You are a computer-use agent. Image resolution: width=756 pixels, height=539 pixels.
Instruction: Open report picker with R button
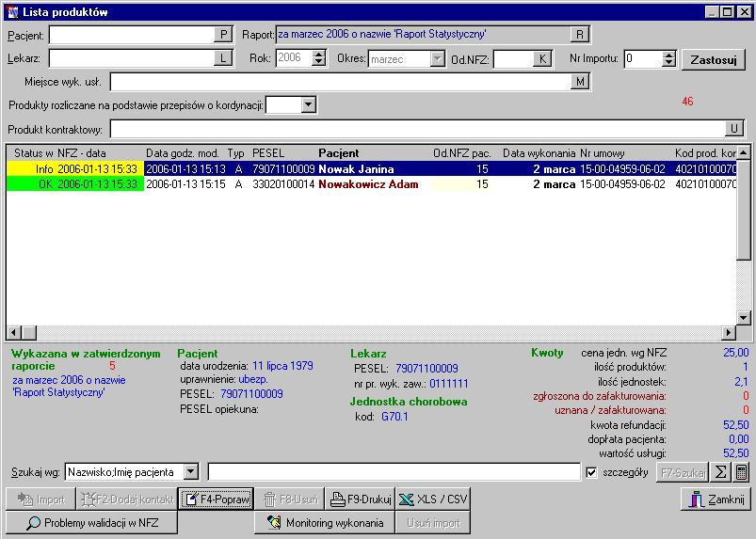tap(580, 35)
